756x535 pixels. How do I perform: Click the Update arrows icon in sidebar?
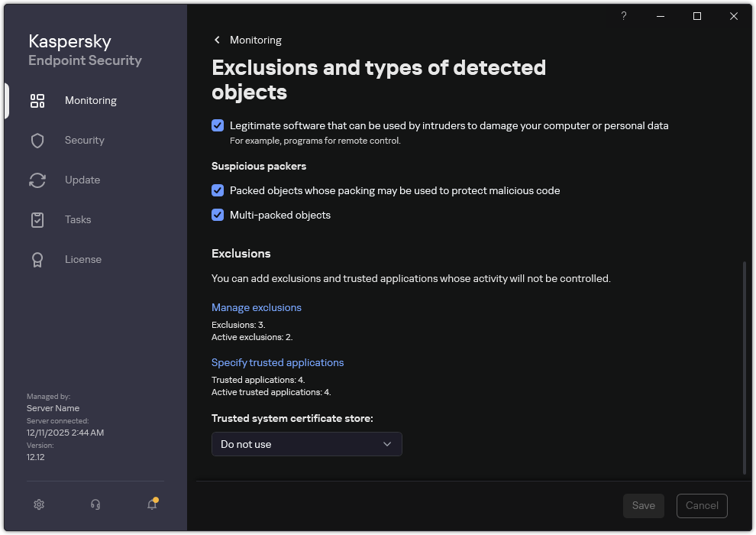[x=37, y=180]
